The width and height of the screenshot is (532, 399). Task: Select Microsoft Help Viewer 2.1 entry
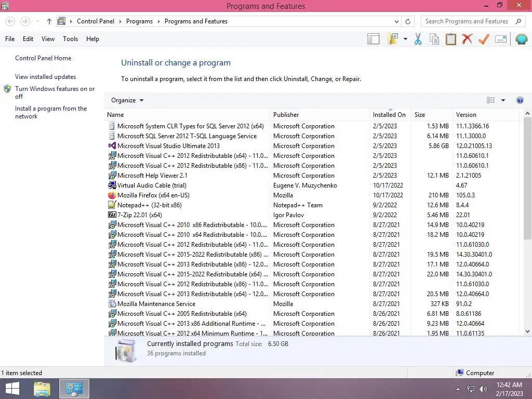click(x=312, y=176)
